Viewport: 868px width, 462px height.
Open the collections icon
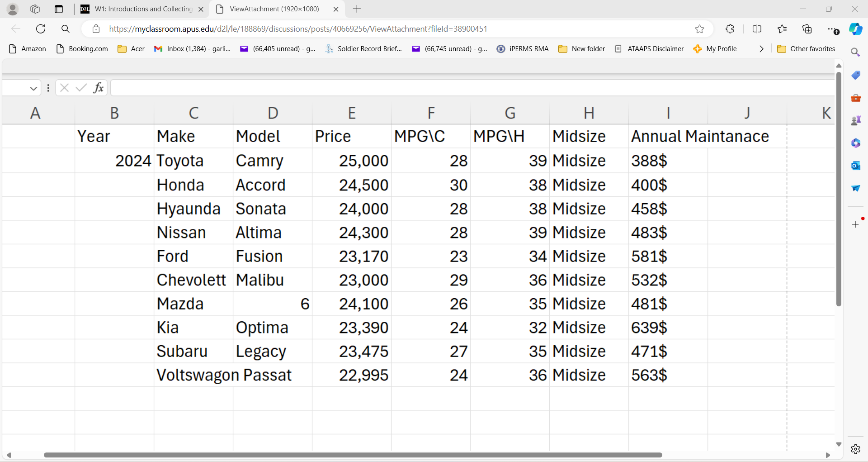[807, 29]
